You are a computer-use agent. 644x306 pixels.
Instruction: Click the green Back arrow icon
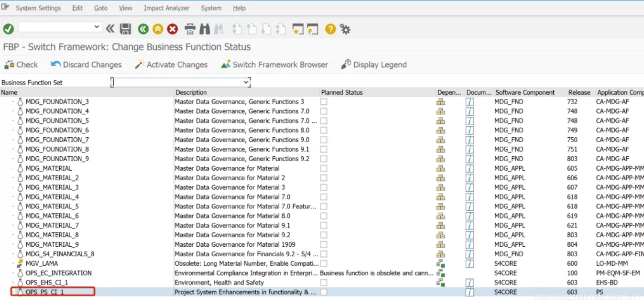(143, 29)
